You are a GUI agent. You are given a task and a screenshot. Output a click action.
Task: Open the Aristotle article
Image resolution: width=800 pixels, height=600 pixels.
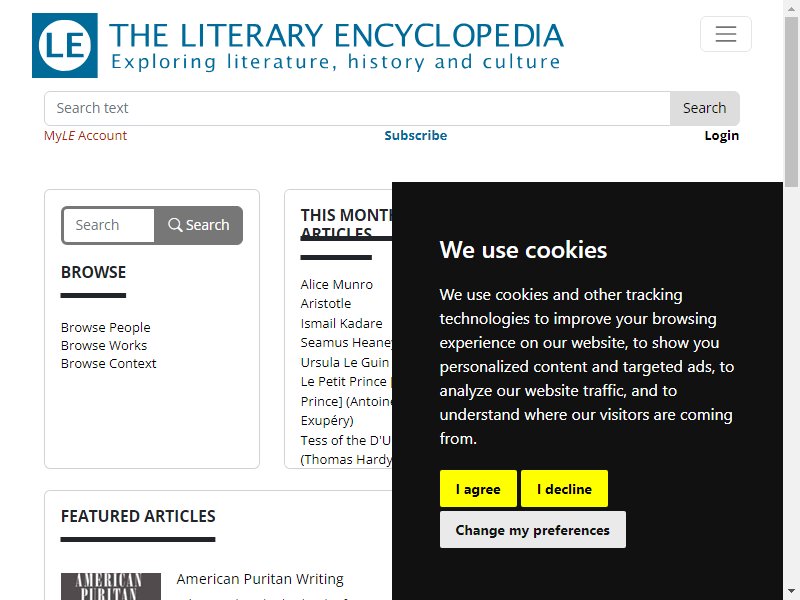(326, 304)
